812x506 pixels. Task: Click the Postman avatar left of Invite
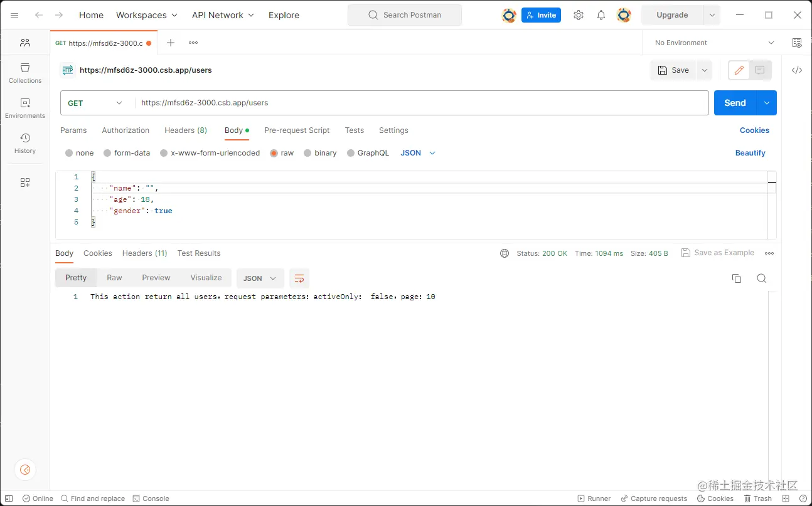pos(509,15)
